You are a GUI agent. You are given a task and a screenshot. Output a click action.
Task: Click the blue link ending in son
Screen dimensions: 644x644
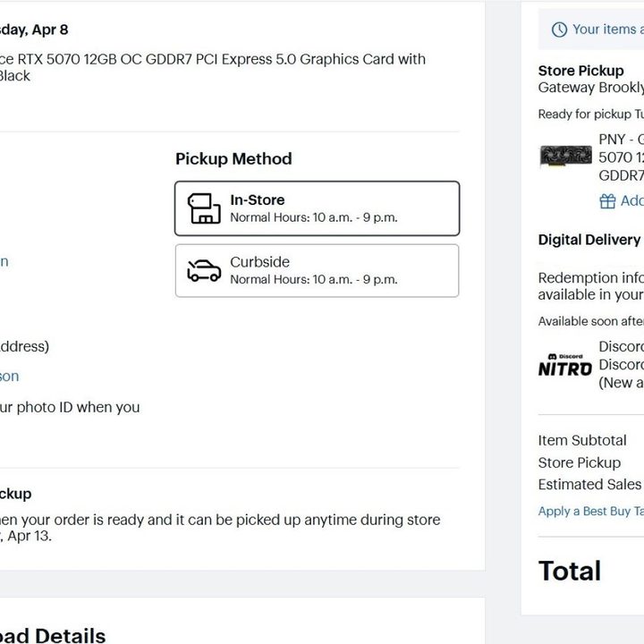[10, 377]
